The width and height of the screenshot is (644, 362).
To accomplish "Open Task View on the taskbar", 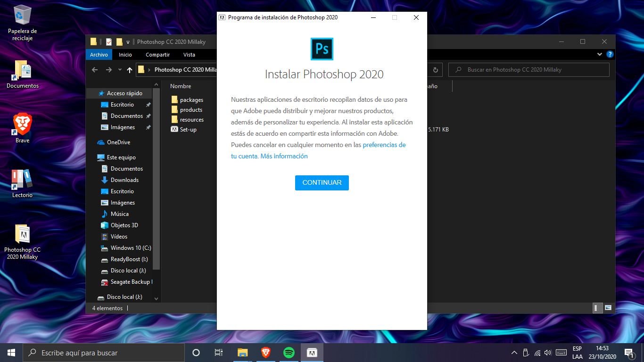I will click(x=219, y=353).
